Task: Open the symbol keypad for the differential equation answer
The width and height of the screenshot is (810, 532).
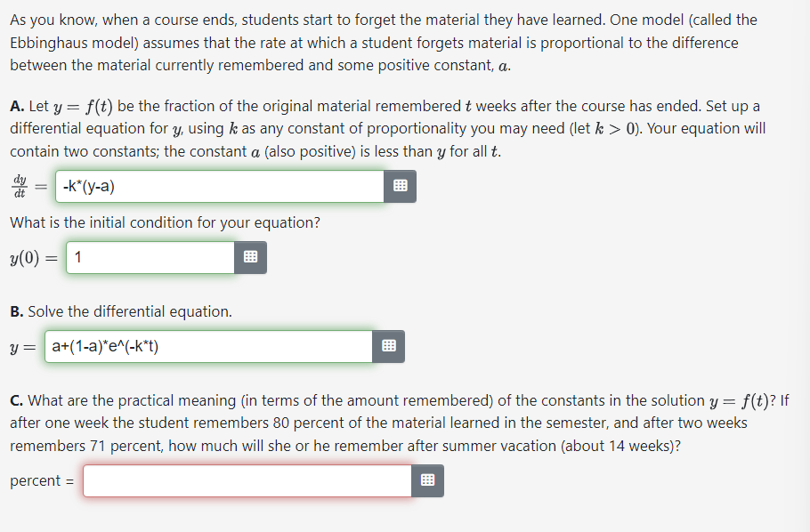Action: click(x=399, y=186)
